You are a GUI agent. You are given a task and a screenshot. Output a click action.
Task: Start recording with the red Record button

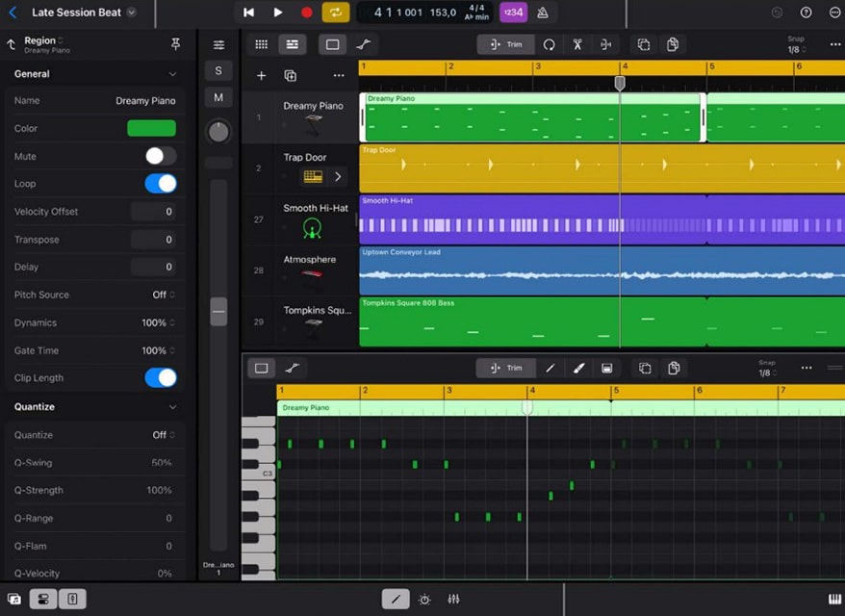306,13
